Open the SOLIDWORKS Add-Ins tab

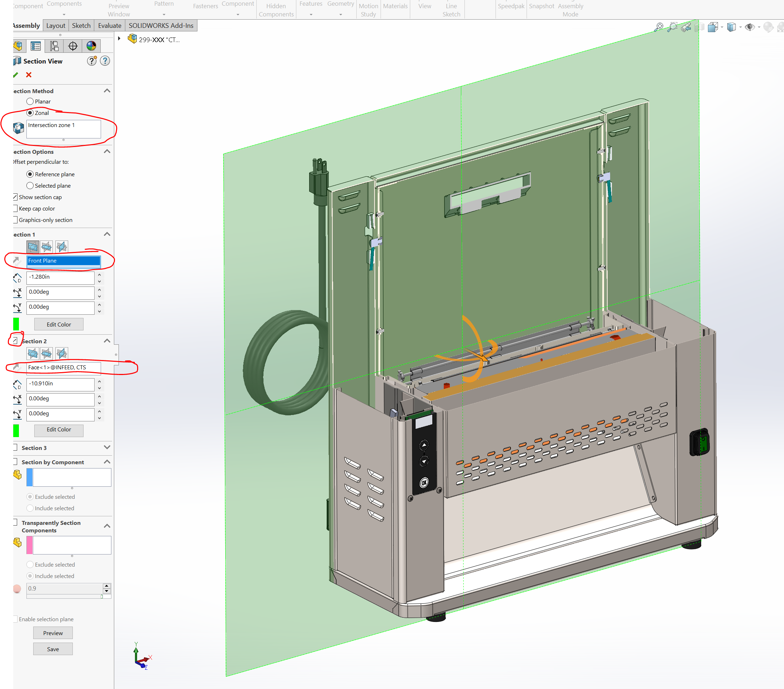point(161,26)
